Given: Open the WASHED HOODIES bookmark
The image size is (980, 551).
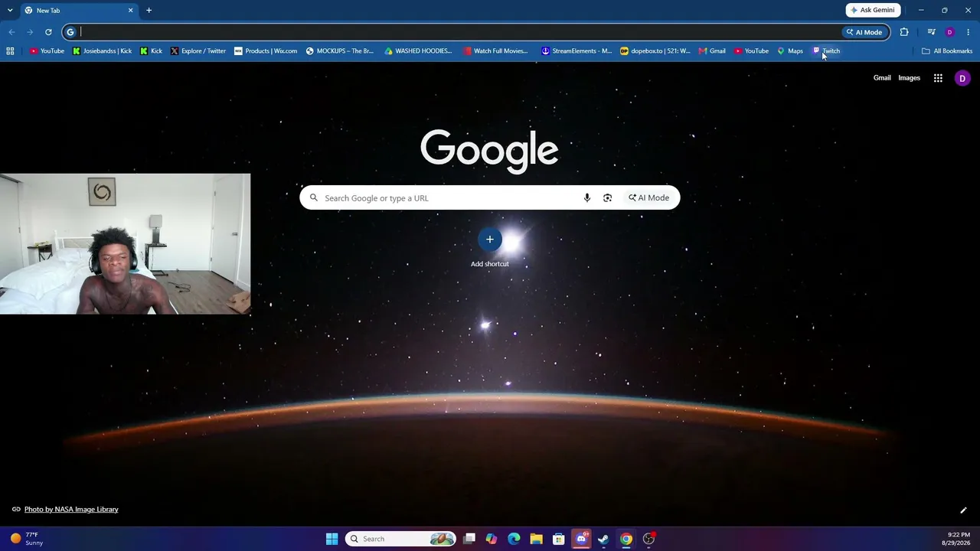Looking at the screenshot, I should tap(418, 51).
